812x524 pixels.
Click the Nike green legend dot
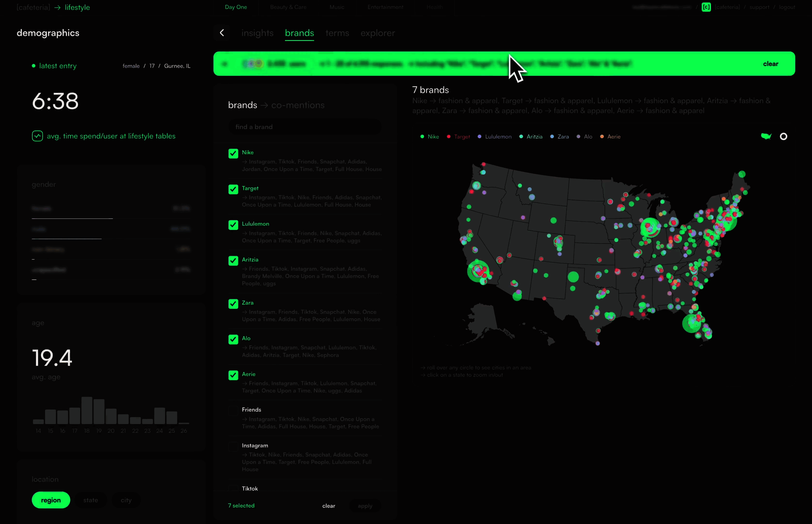point(422,136)
